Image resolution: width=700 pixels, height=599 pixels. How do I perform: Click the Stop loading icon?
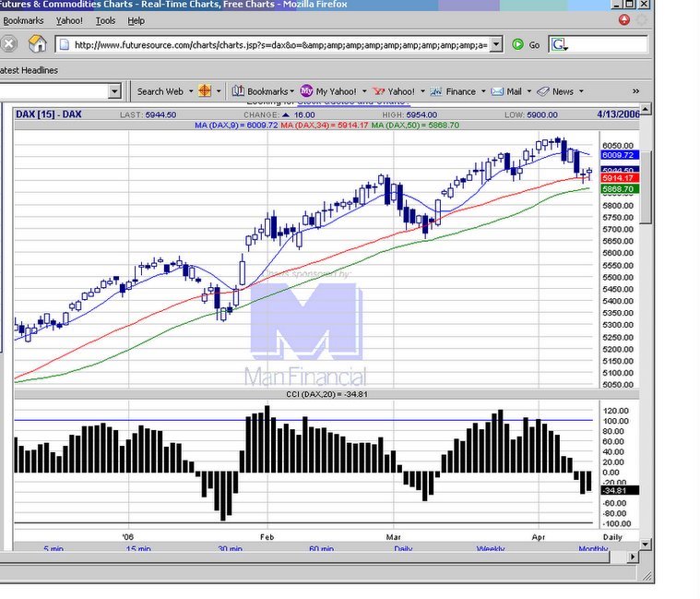click(7, 43)
